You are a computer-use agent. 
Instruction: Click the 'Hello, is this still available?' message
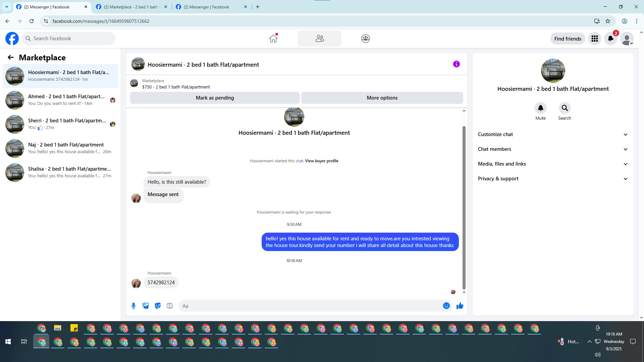(x=177, y=182)
